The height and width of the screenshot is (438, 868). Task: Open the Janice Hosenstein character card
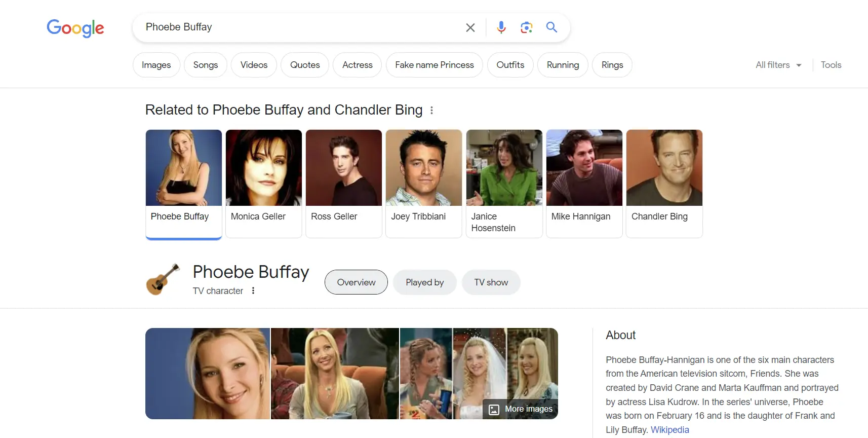(x=504, y=184)
